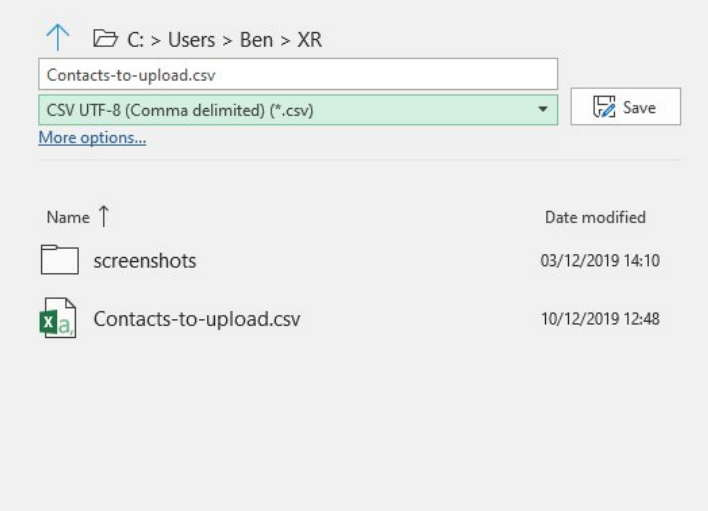Select Contacts-to-upload.csv in file list
The width and height of the screenshot is (708, 511).
pyautogui.click(x=197, y=319)
